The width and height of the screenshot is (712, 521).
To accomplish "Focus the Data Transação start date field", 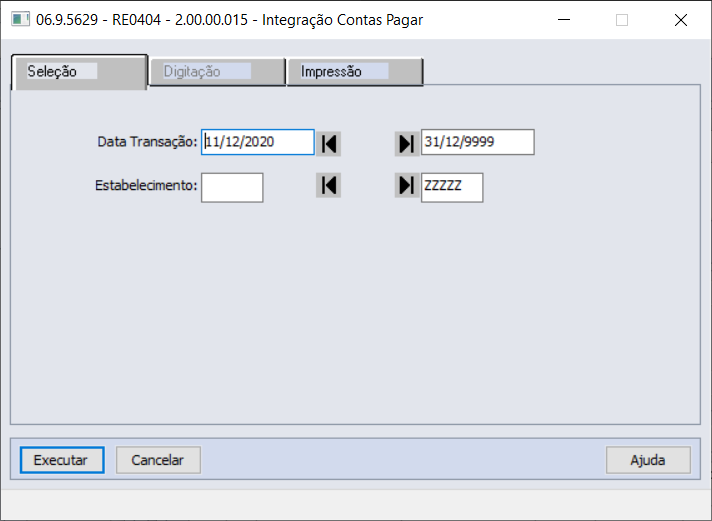I will click(258, 142).
